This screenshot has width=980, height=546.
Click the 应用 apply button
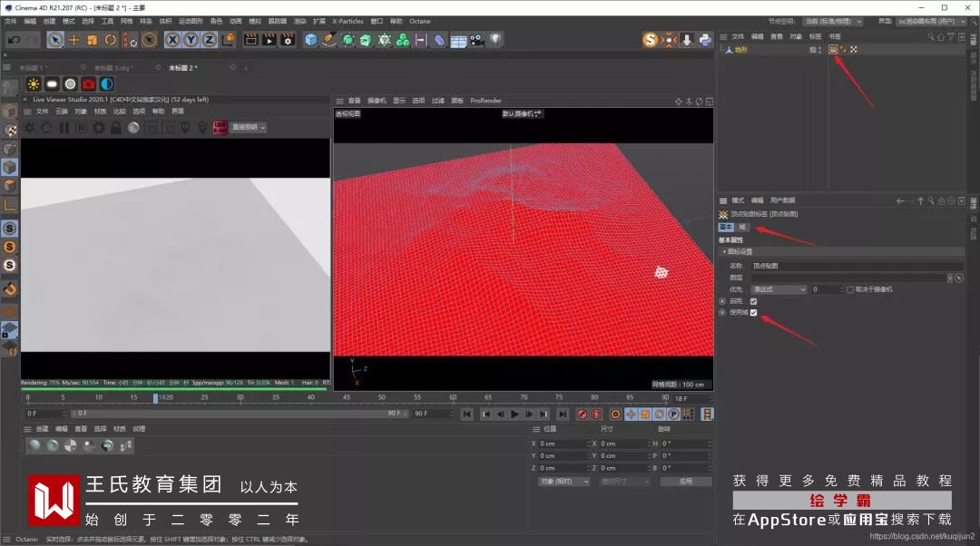coord(686,482)
